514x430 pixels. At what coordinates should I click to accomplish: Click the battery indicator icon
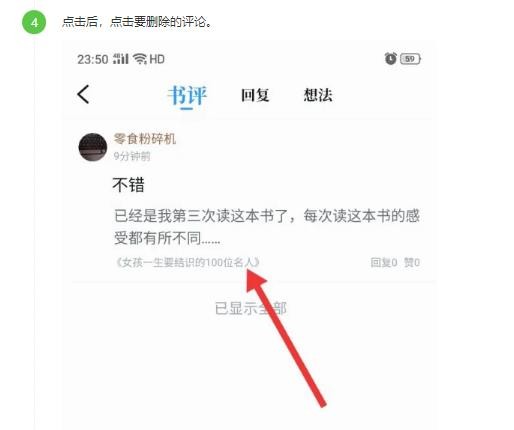(410, 59)
